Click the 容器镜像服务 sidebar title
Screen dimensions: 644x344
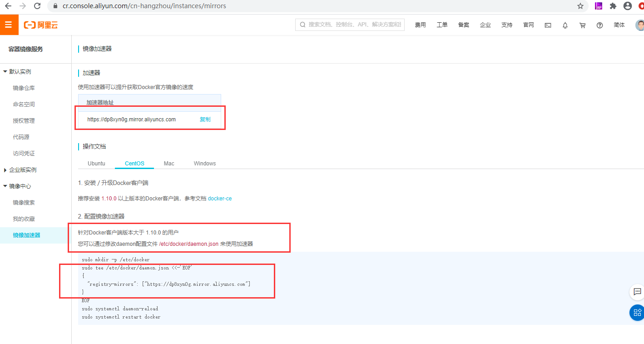coord(25,49)
